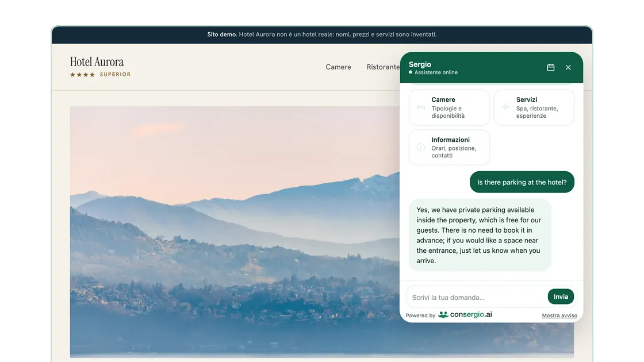Click the consergio.ai logo icon
The height and width of the screenshot is (362, 644).
point(443,315)
